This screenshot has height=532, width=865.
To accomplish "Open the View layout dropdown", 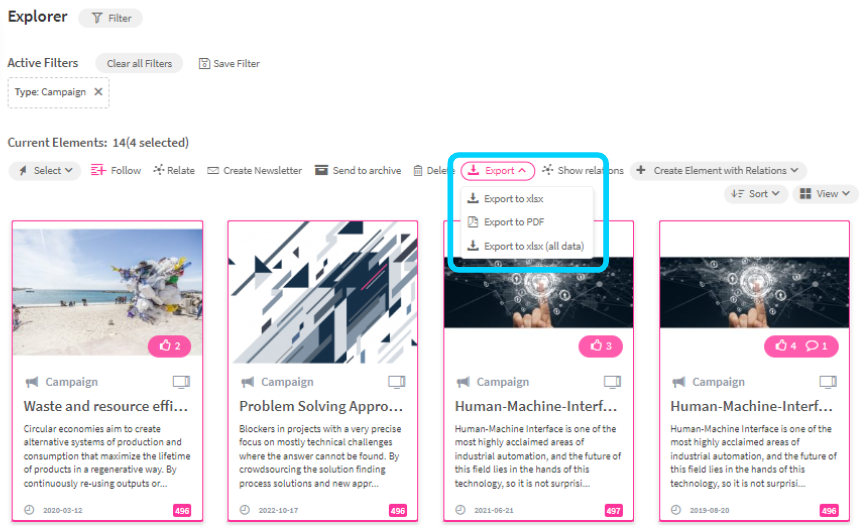I will click(825, 194).
